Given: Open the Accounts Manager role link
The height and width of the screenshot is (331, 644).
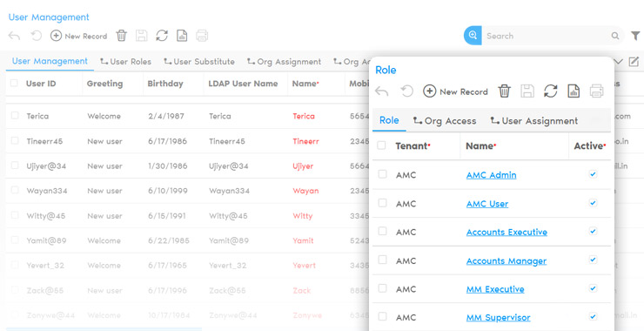Looking at the screenshot, I should (506, 260).
